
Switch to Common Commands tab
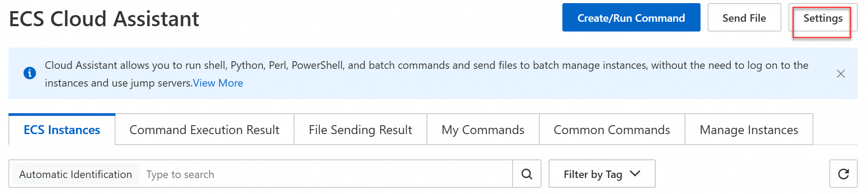click(612, 130)
